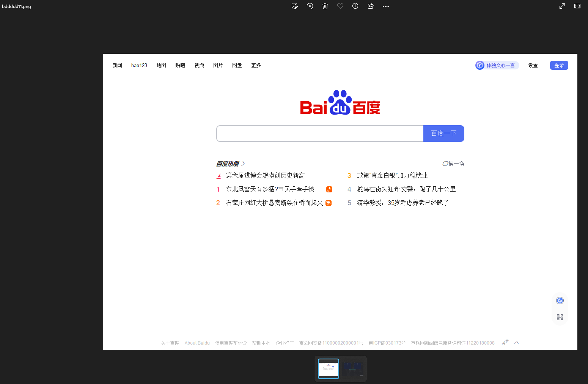
Task: Open 京公网安备11000002000001号 footer link
Action: click(x=331, y=343)
